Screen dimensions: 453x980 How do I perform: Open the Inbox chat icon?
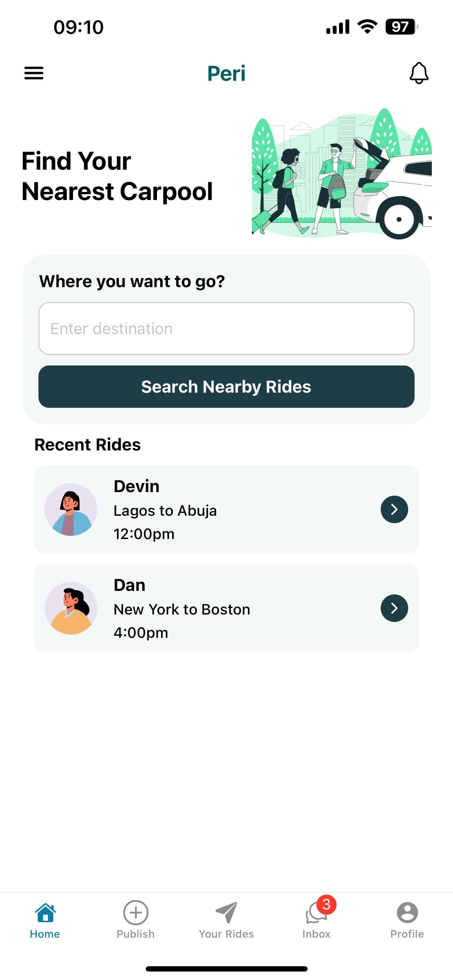316,913
